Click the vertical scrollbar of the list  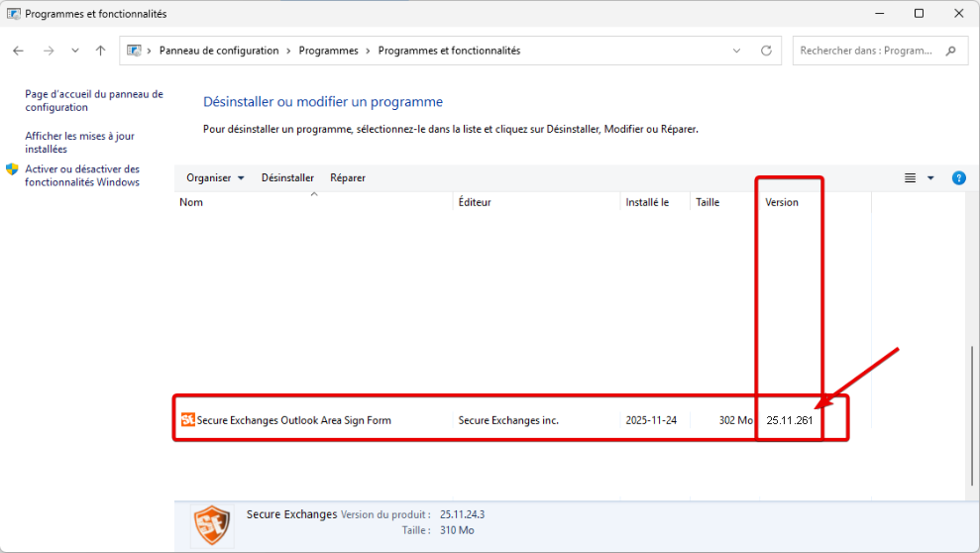point(972,415)
